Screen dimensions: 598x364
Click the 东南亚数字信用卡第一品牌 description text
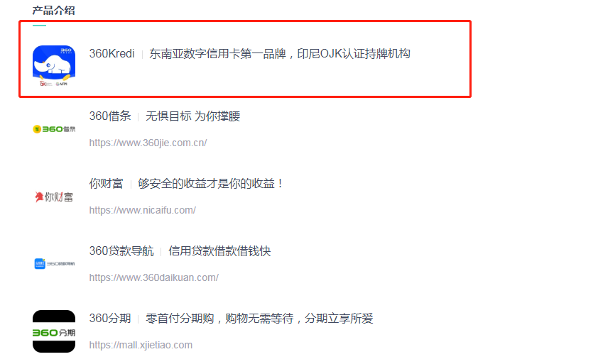tap(218, 54)
